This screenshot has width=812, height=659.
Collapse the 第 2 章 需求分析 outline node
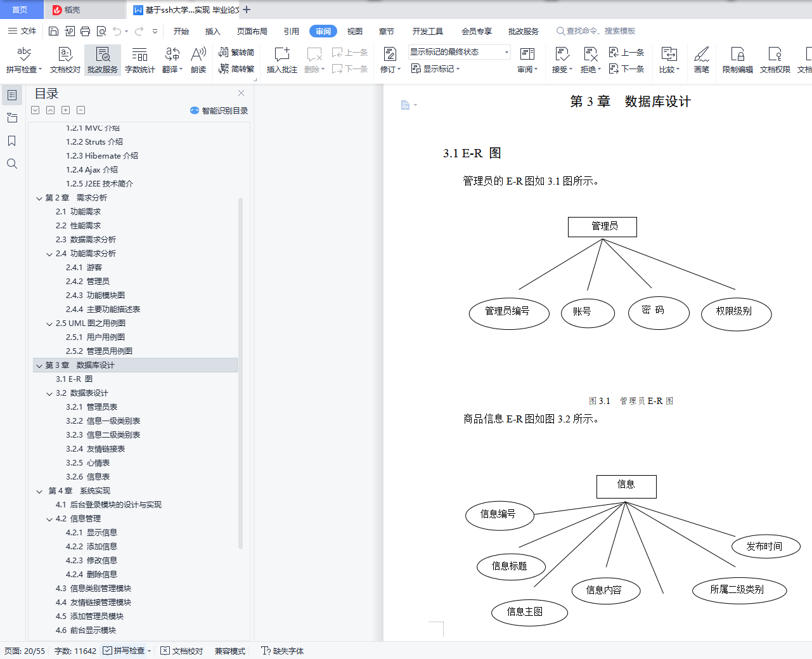point(39,198)
